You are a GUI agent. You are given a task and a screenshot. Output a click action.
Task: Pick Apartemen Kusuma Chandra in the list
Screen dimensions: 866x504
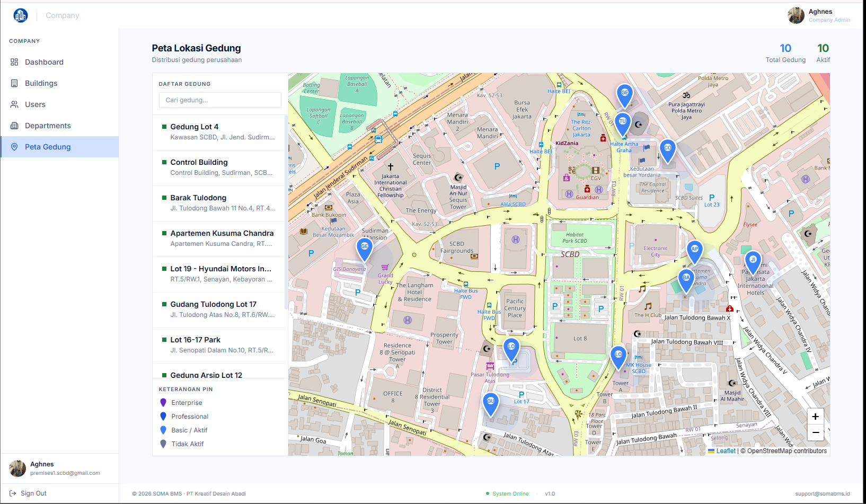click(219, 239)
